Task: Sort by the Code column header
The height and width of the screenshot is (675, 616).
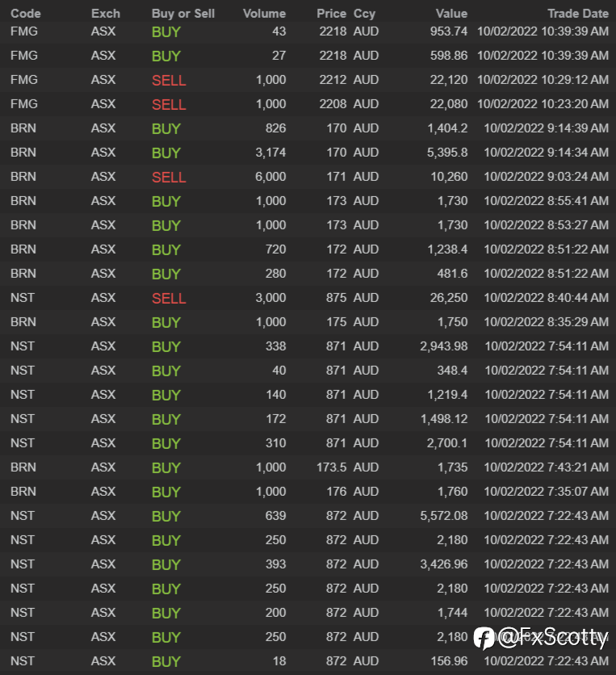Action: (25, 14)
